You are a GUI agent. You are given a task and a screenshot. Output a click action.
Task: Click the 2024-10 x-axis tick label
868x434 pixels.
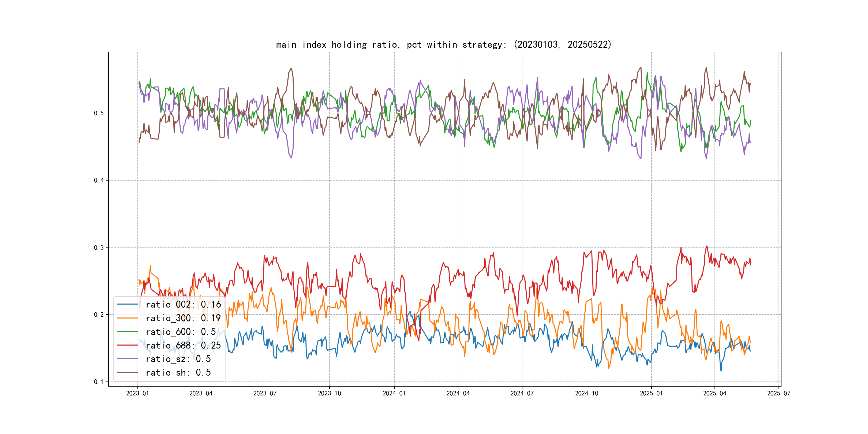(x=587, y=393)
